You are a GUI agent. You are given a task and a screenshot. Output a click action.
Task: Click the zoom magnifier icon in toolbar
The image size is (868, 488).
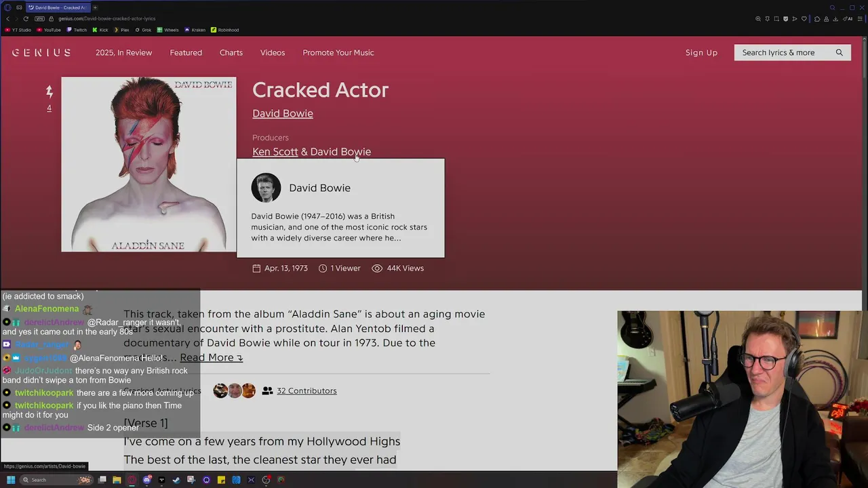(x=758, y=19)
